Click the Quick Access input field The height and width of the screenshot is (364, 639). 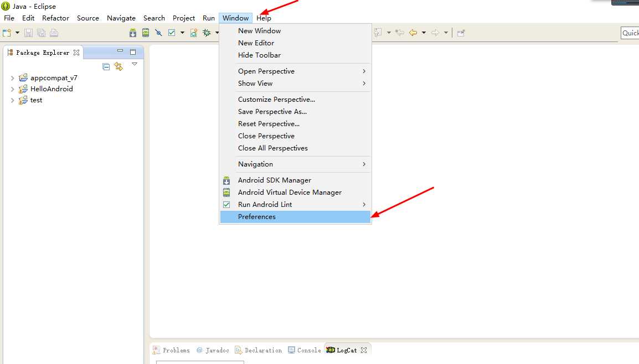[x=630, y=33]
